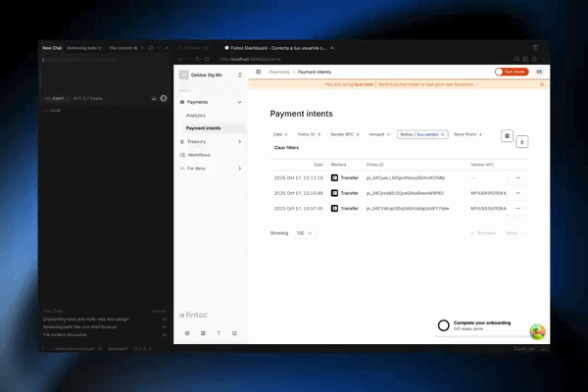Switch to the Removing palm tree chat tab

(84, 48)
